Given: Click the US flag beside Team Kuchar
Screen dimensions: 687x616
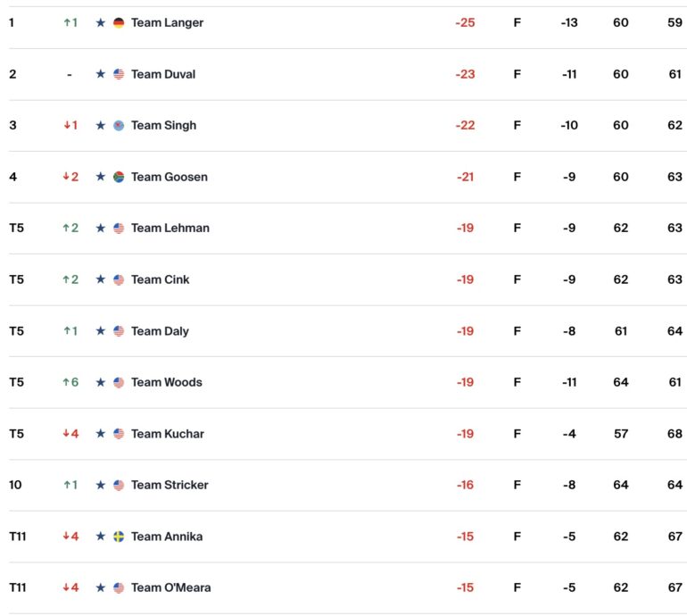Looking at the screenshot, I should click(x=119, y=434).
